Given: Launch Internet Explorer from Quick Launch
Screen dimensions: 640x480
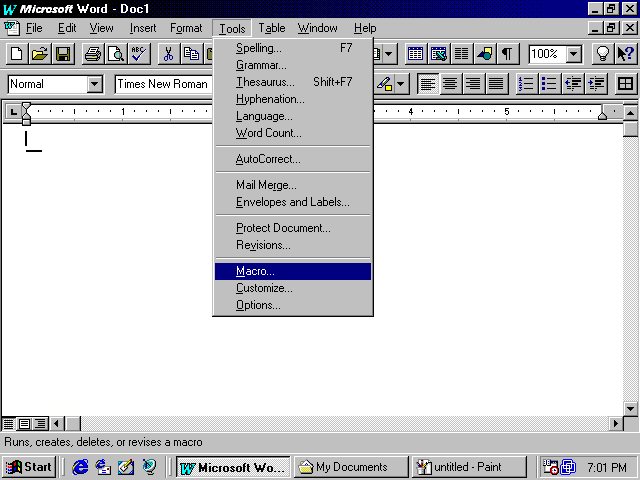Looking at the screenshot, I should [80, 467].
